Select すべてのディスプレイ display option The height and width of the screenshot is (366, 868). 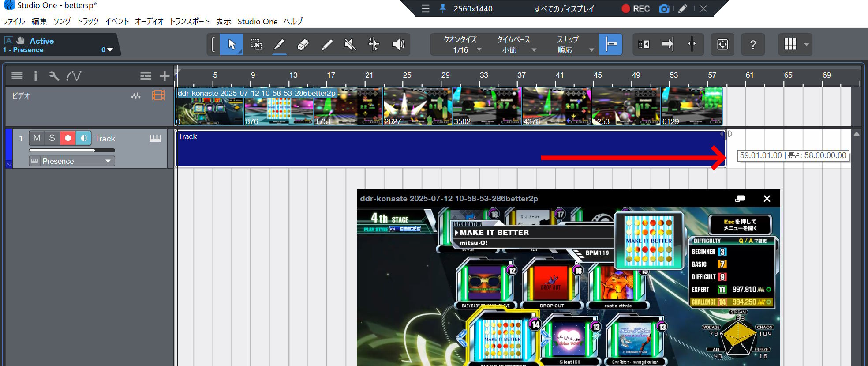[564, 9]
